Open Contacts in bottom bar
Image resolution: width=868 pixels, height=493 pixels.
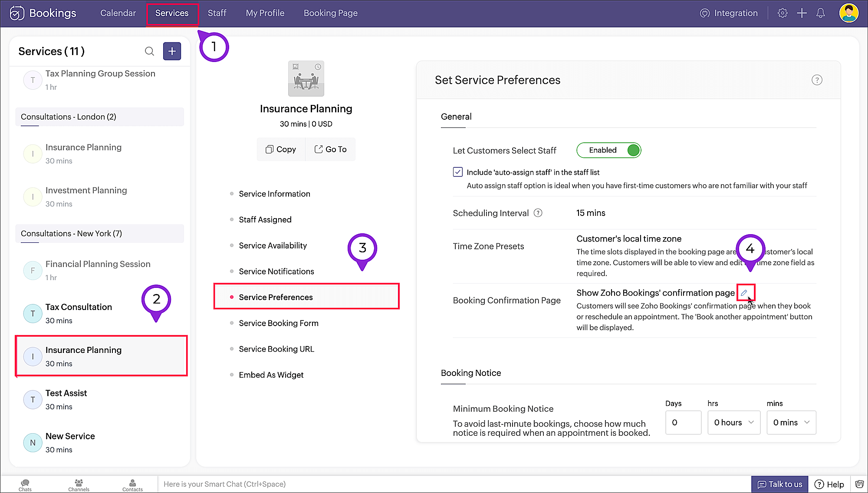(x=132, y=485)
